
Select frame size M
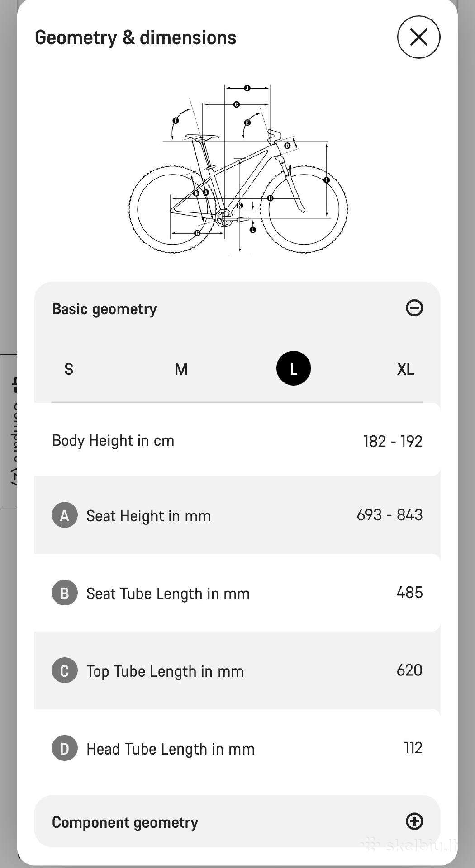pyautogui.click(x=181, y=369)
